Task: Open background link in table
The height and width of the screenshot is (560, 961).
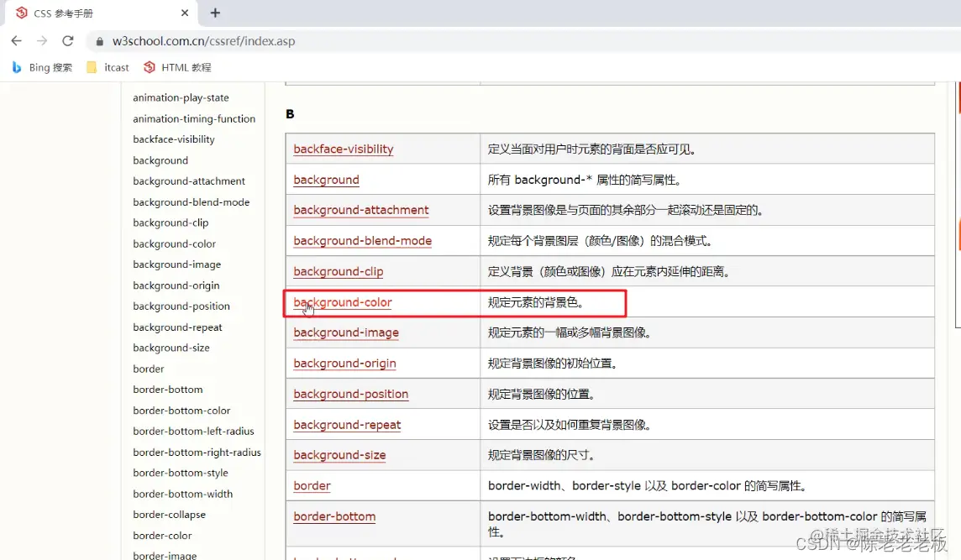Action: (326, 180)
